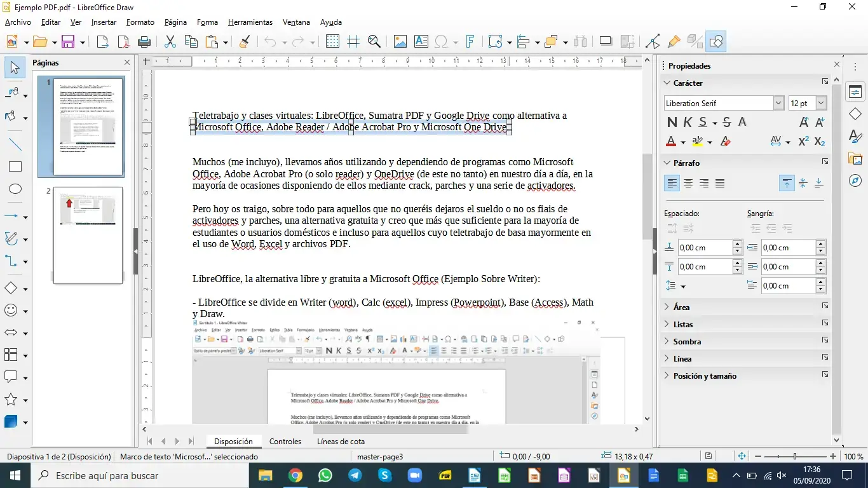The height and width of the screenshot is (488, 868).
Task: Toggle helplines while moving icon
Action: coord(353,42)
